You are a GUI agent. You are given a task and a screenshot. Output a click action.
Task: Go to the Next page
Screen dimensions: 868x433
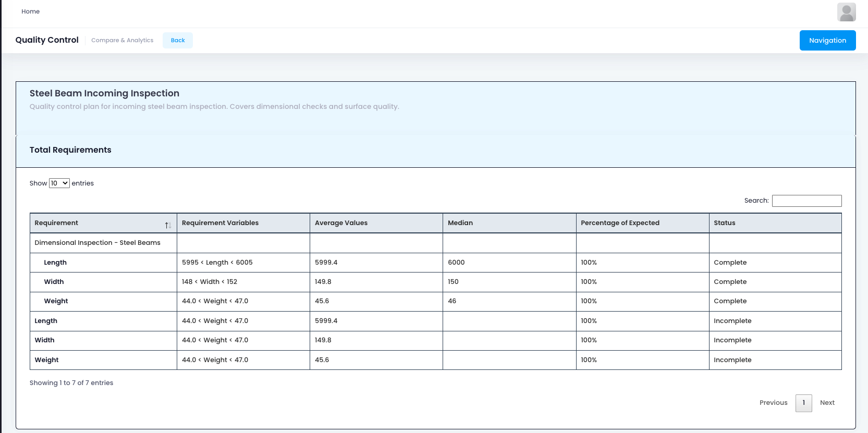[827, 403]
